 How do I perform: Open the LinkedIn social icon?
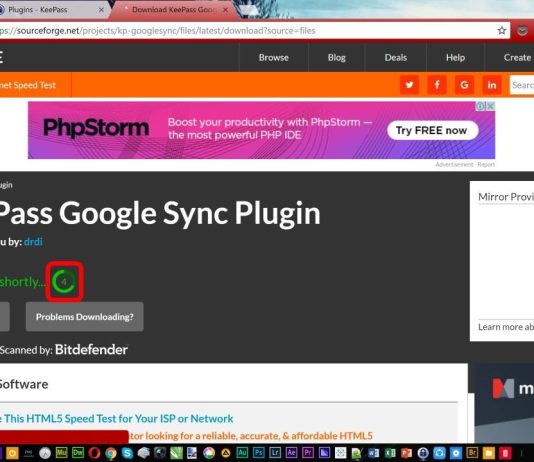(491, 85)
